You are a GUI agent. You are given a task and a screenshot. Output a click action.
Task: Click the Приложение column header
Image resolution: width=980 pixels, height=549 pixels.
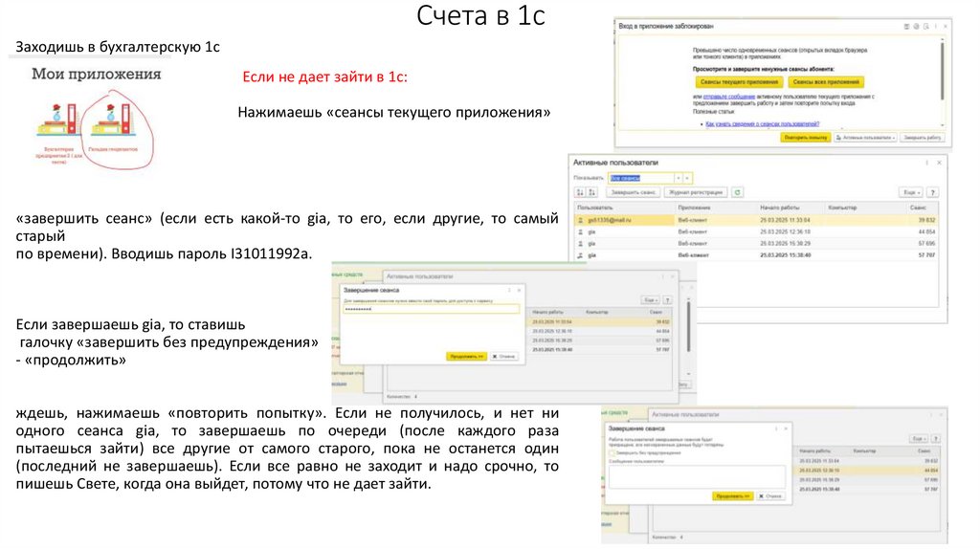[x=714, y=208]
